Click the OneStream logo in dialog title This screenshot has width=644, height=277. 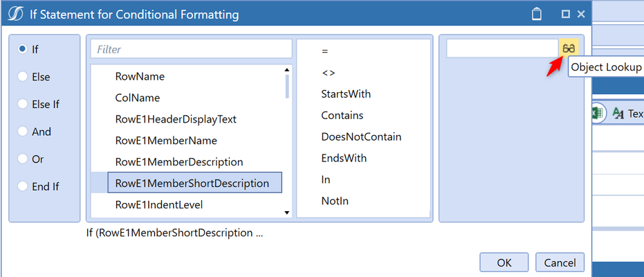pyautogui.click(x=16, y=15)
